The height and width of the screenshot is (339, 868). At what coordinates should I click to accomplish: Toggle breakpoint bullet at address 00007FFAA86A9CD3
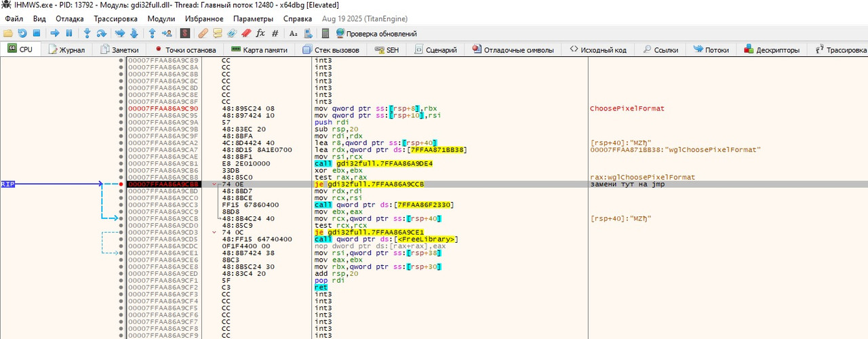(121, 233)
